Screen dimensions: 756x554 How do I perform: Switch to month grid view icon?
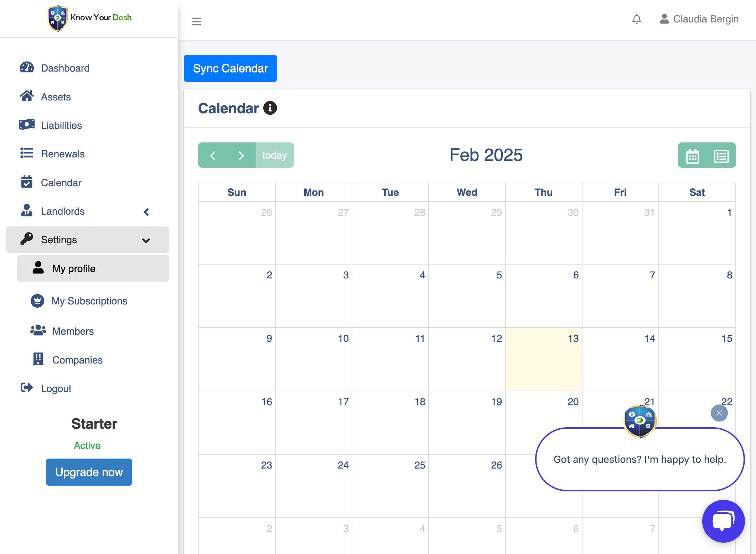692,156
